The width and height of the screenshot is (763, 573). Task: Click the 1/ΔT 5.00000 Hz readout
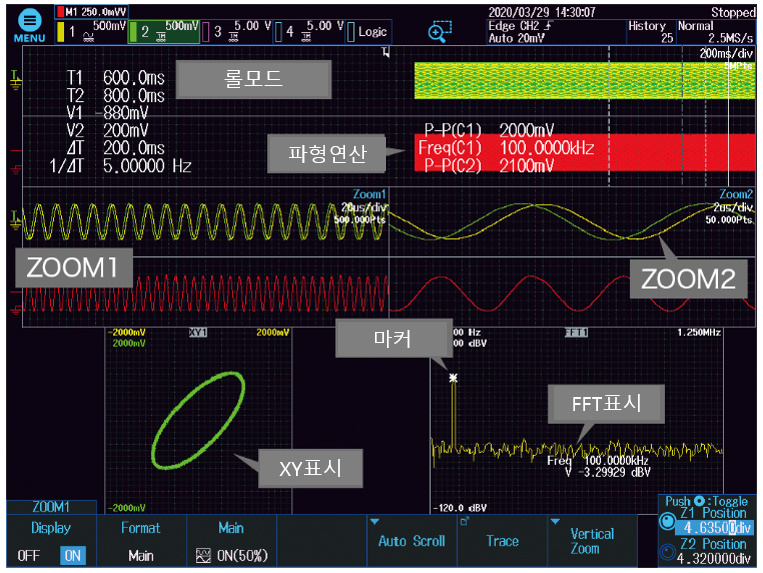(x=120, y=166)
